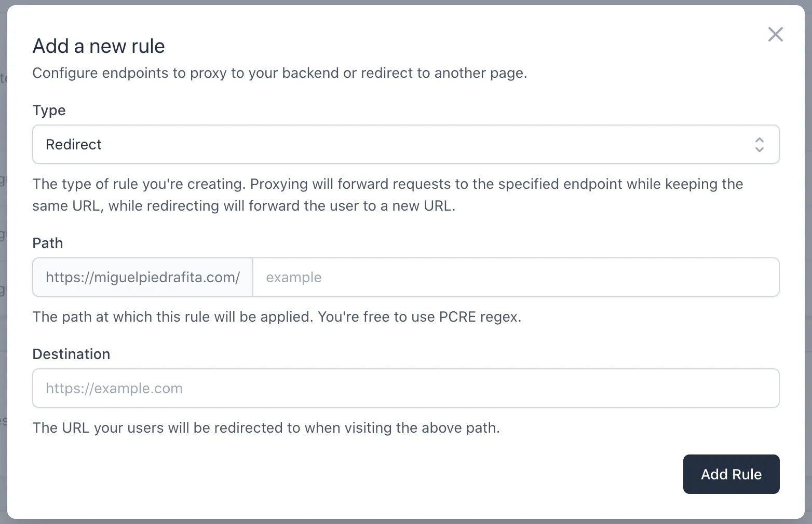Click the up-down chevron on the Type selector
812x524 pixels.
(x=759, y=144)
